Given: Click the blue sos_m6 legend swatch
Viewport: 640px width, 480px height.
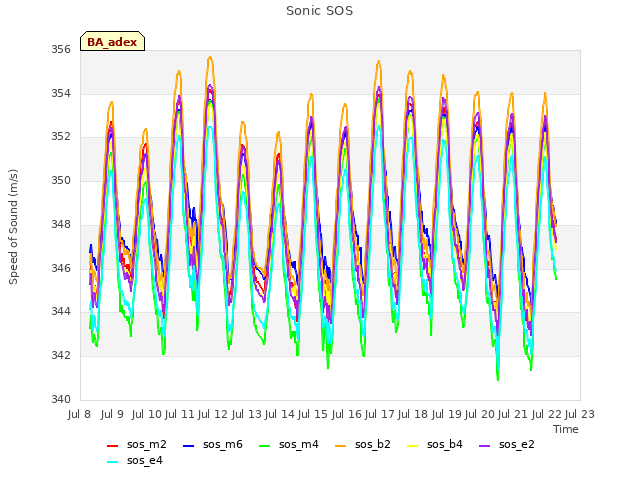Looking at the screenshot, I should 189,446.
